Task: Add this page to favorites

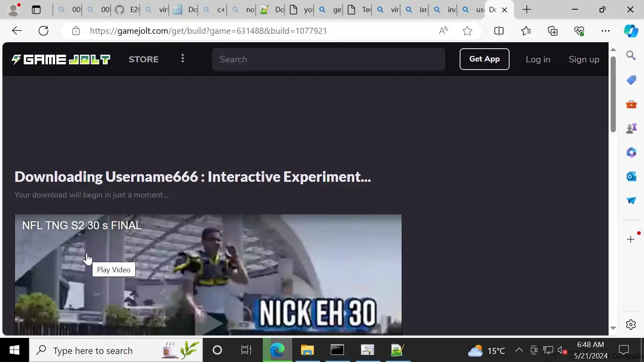Action: click(x=467, y=31)
